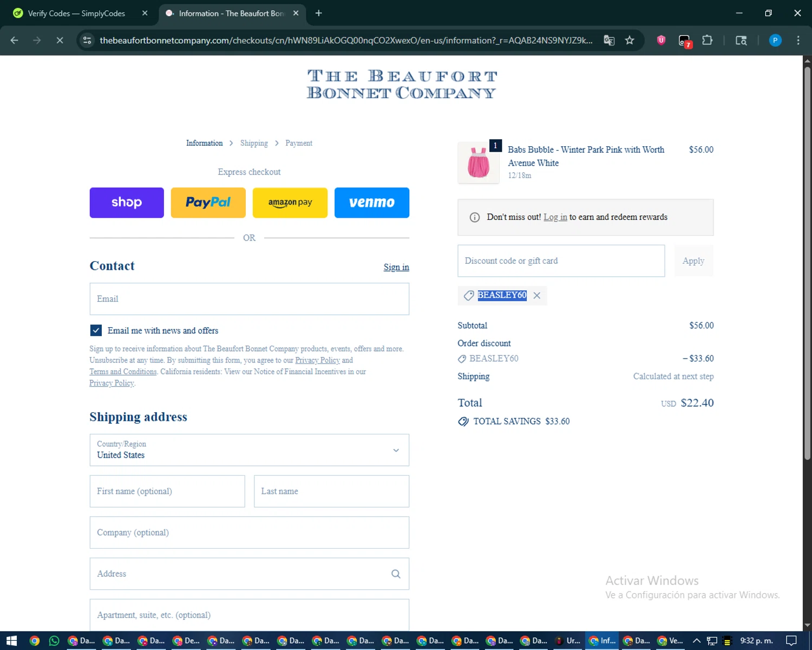The height and width of the screenshot is (650, 812).
Task: Switch to the 'De...' Chrome taskbar window
Action: point(186,641)
